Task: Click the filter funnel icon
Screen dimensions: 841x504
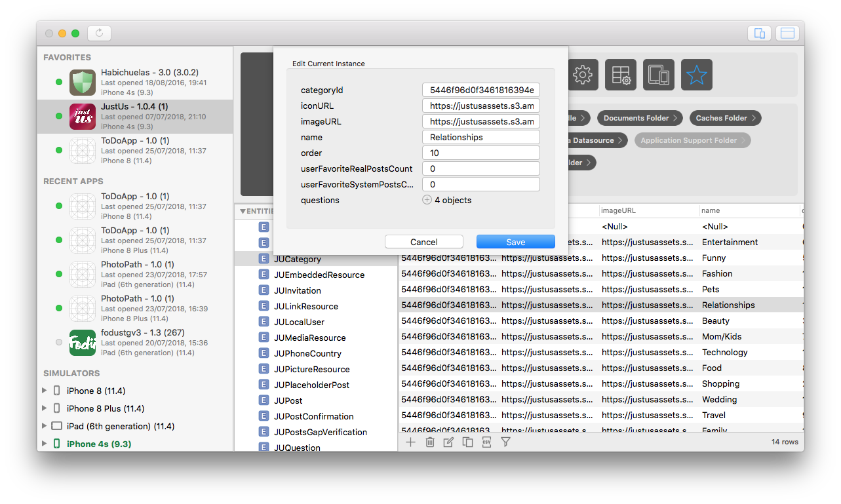Action: [505, 442]
